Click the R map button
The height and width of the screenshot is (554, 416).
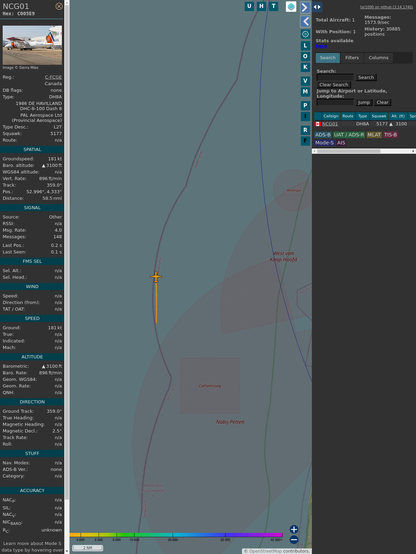(305, 130)
